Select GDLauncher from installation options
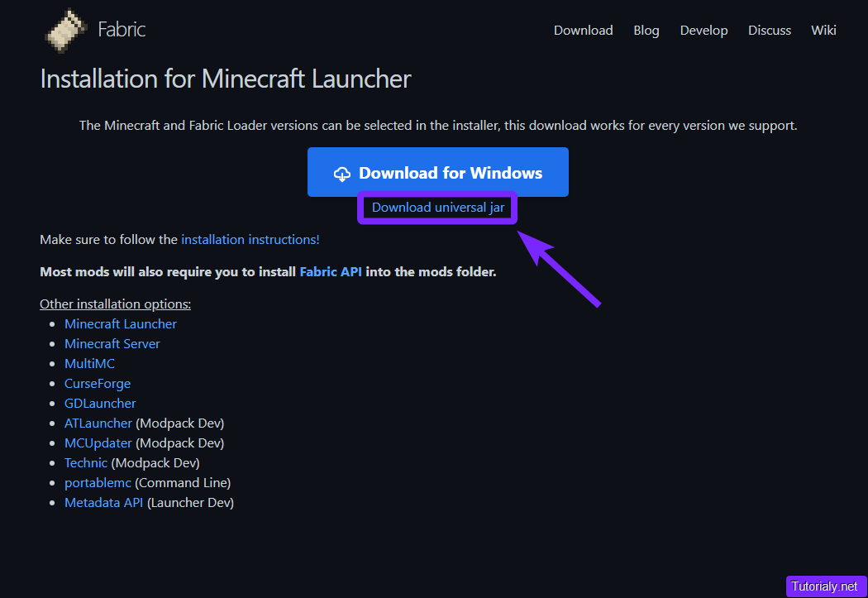The width and height of the screenshot is (868, 598). (99, 403)
